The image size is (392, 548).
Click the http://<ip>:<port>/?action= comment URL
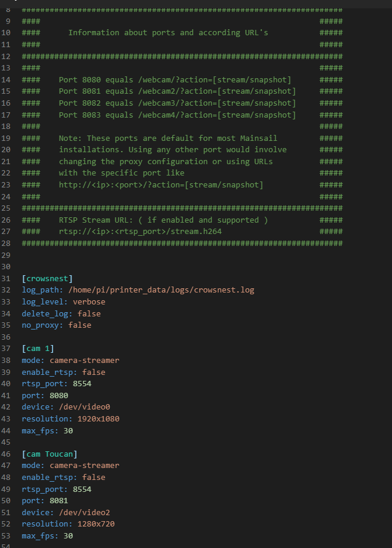[x=160, y=185]
